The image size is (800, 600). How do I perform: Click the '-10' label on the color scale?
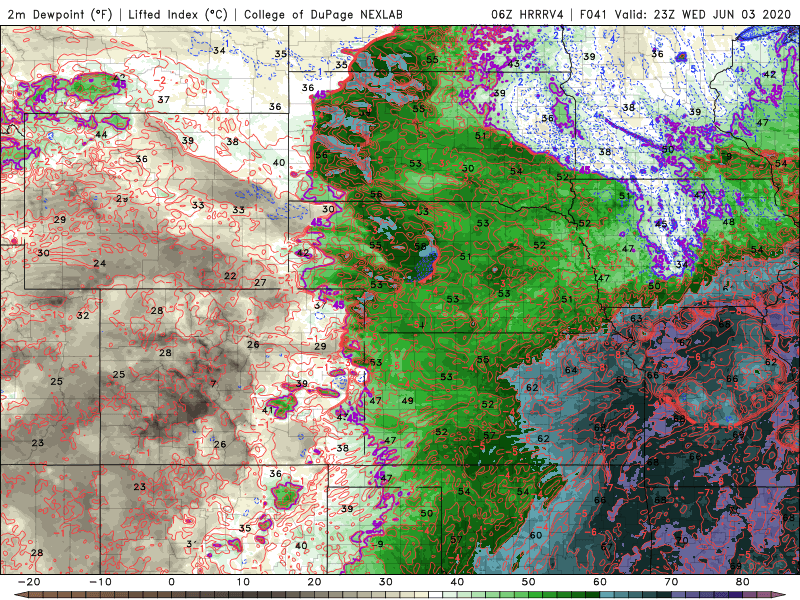point(100,582)
